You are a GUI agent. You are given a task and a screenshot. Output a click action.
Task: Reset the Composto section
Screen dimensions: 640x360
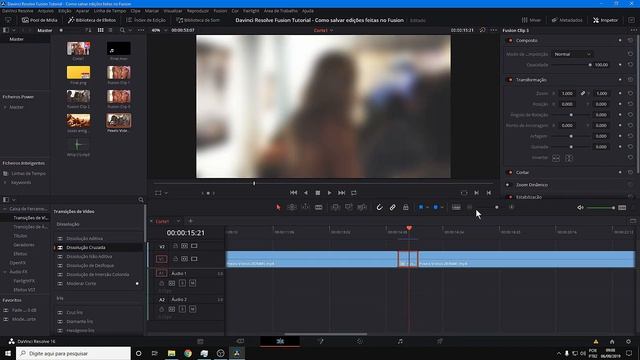630,40
